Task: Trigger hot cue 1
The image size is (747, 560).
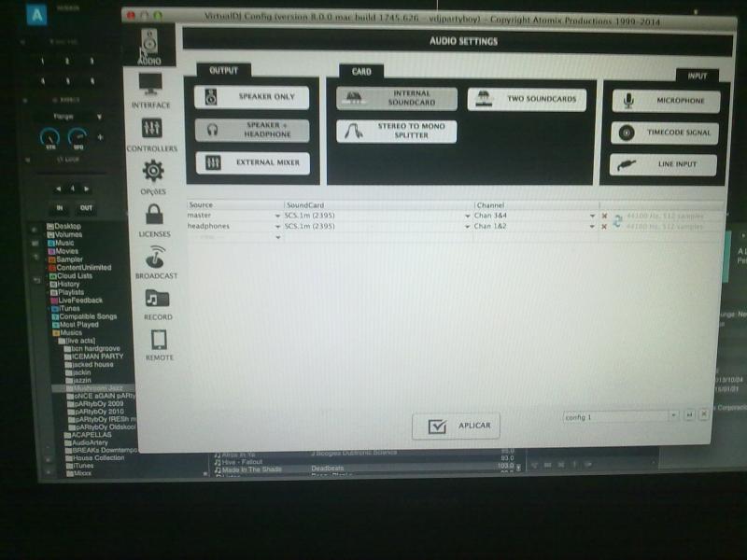Action: [42, 61]
